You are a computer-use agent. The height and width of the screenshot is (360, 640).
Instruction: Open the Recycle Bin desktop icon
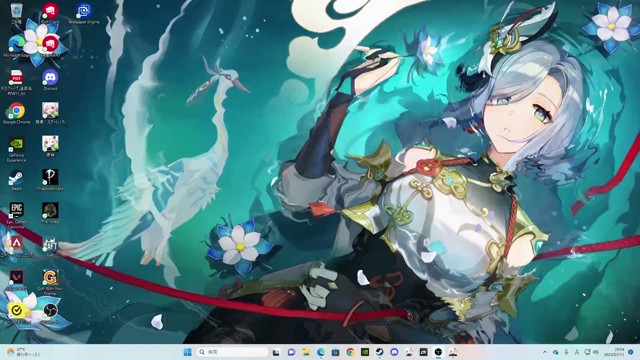point(16,13)
